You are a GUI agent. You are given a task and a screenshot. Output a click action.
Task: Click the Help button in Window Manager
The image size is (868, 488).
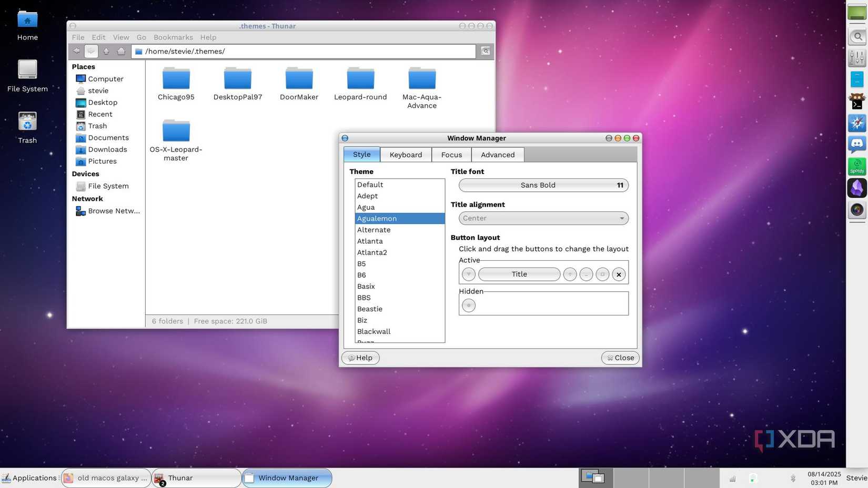pos(360,358)
